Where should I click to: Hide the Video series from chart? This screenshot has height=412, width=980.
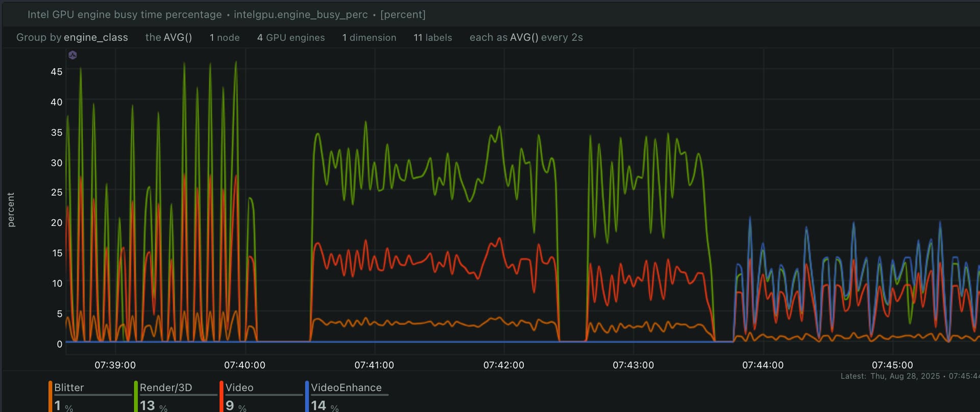point(239,388)
